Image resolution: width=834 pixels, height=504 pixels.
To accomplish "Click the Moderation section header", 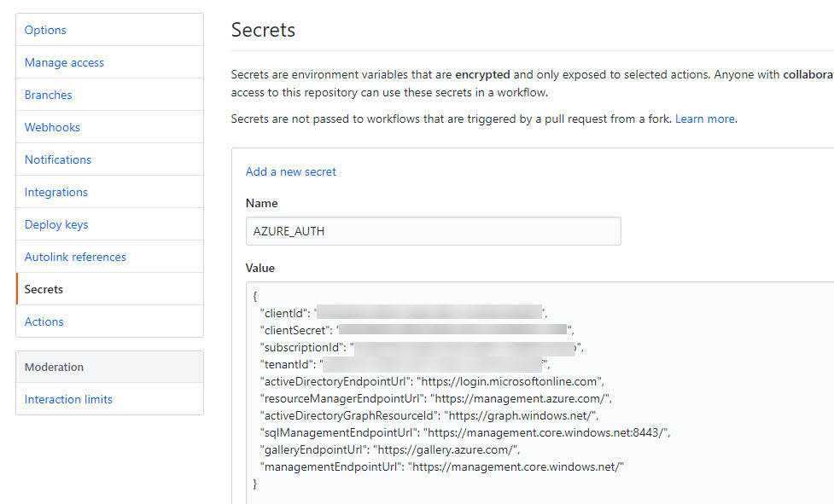I will (x=54, y=367).
